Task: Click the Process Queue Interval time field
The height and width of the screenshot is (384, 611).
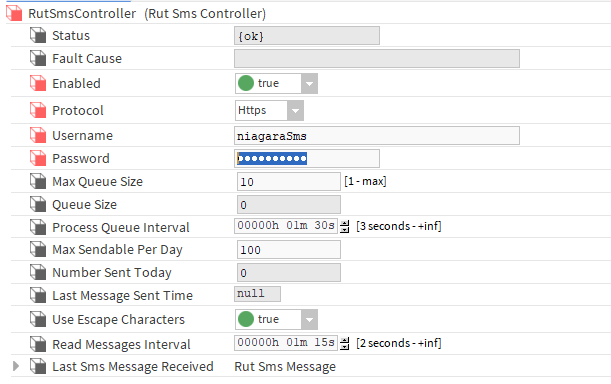Action: tap(286, 226)
